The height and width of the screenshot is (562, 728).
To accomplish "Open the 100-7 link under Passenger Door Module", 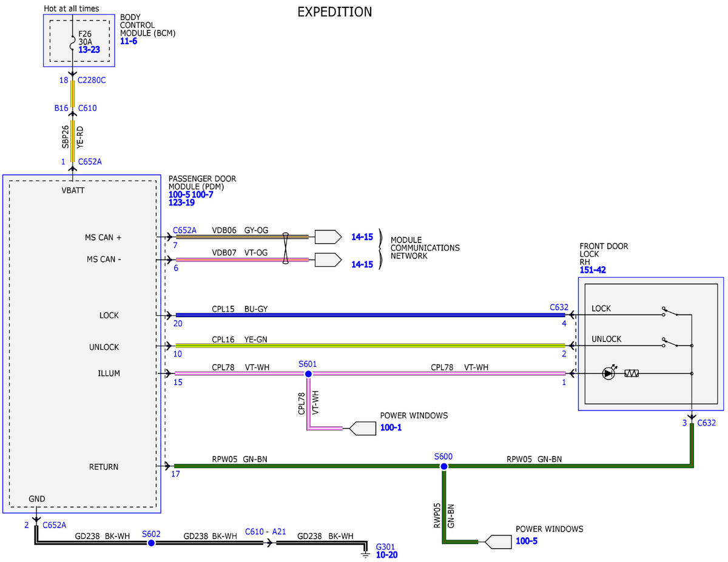I will click(x=203, y=194).
